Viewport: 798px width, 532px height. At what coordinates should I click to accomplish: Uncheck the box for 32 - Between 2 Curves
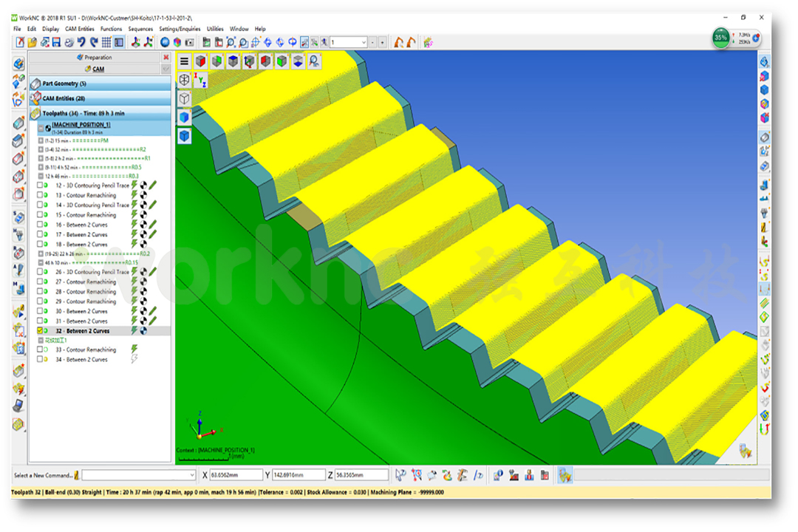point(40,330)
